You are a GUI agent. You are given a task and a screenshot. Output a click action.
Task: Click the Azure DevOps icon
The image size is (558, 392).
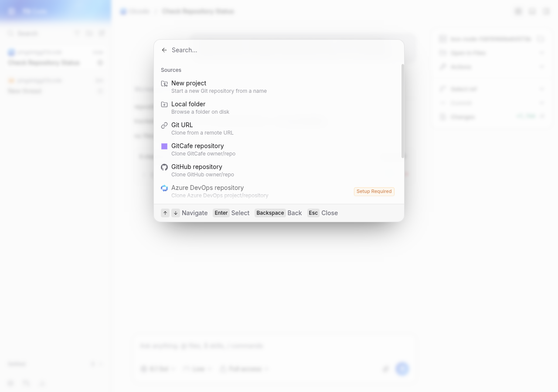[x=164, y=188]
